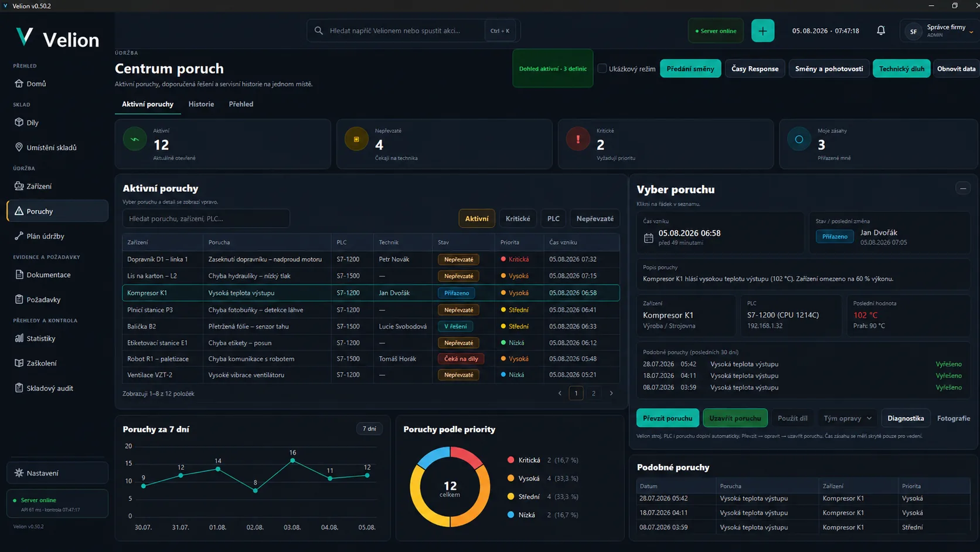Click the global search field

tap(413, 31)
